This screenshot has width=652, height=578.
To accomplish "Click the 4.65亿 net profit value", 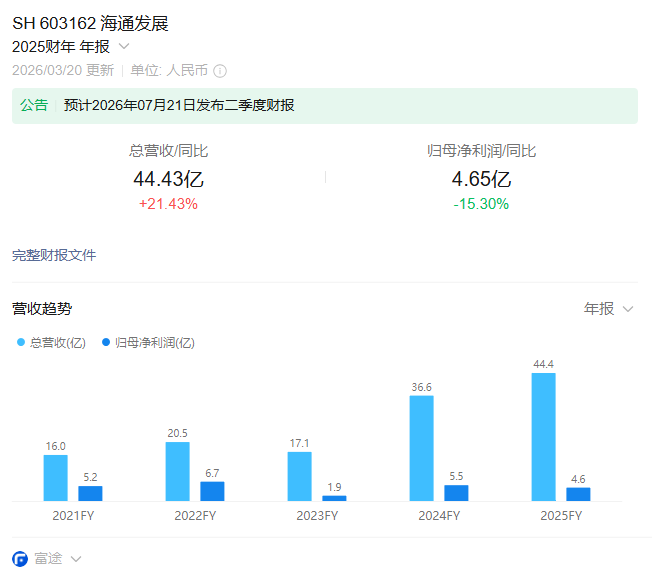I will coord(481,179).
